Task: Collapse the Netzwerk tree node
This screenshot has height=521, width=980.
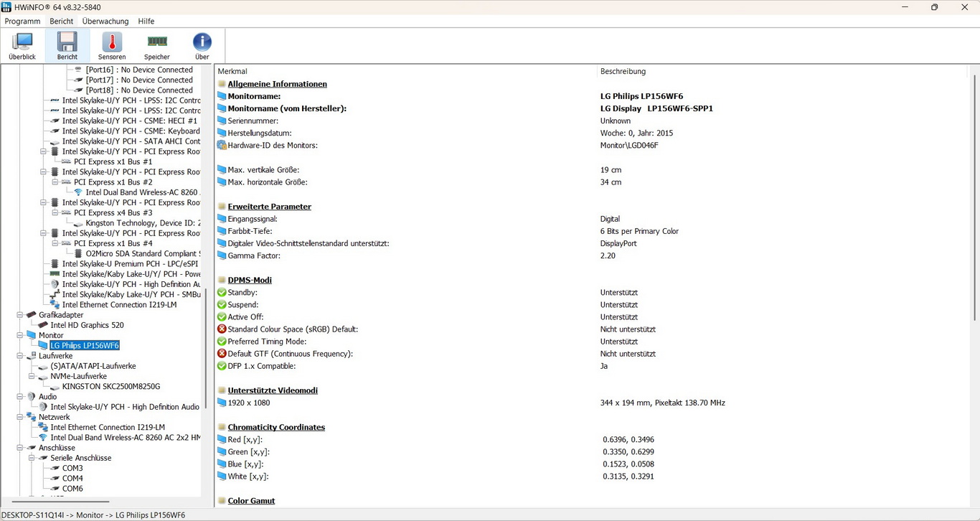Action: (x=20, y=417)
